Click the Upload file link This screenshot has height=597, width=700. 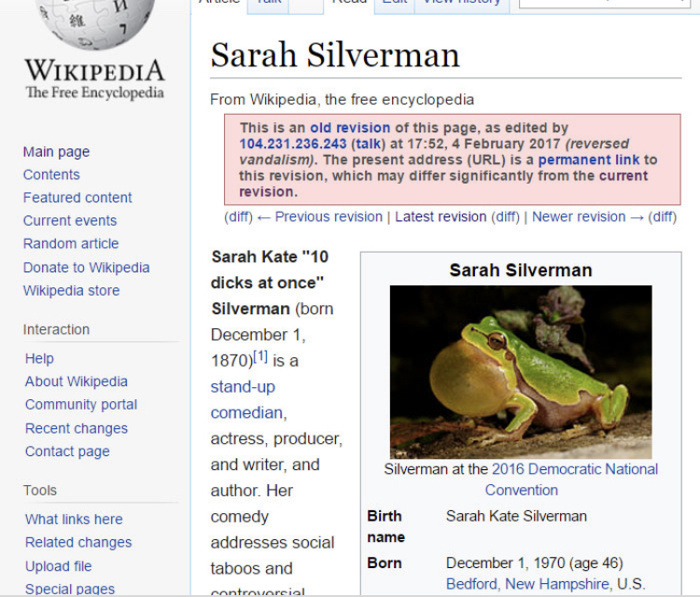click(59, 566)
